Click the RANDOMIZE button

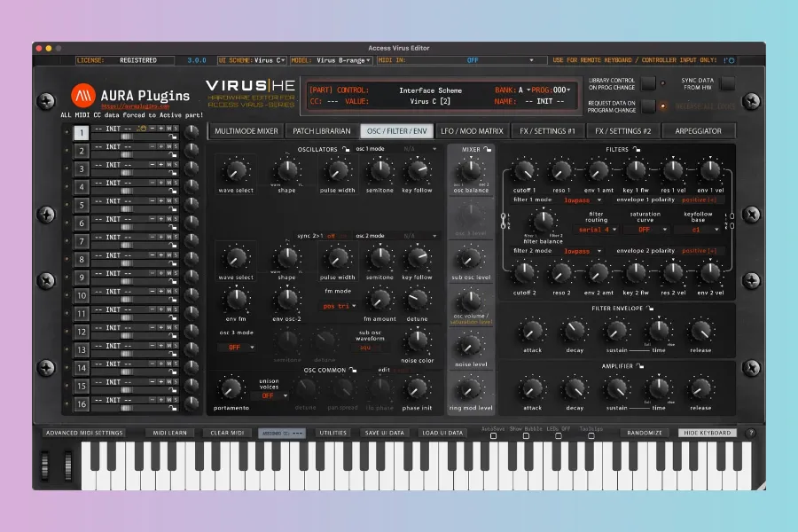click(x=645, y=433)
